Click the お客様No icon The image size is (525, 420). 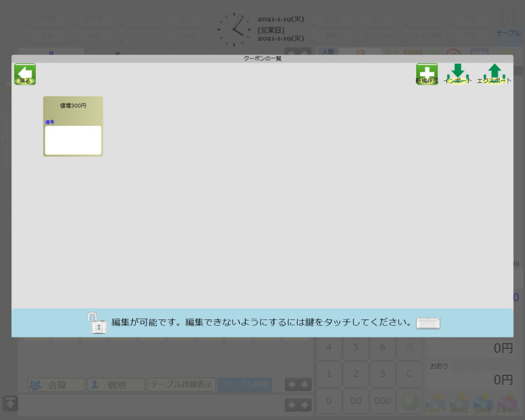(x=507, y=403)
